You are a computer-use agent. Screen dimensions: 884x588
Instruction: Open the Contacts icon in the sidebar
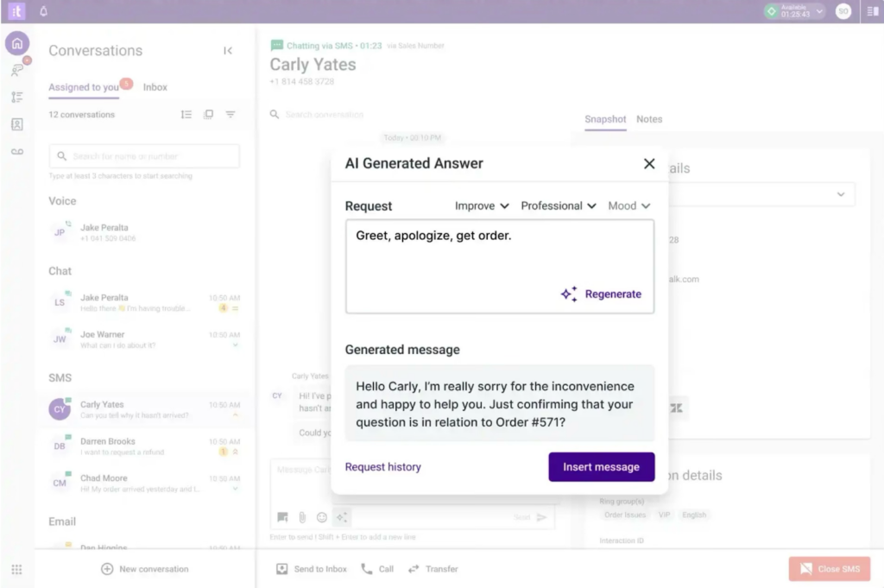(x=17, y=124)
